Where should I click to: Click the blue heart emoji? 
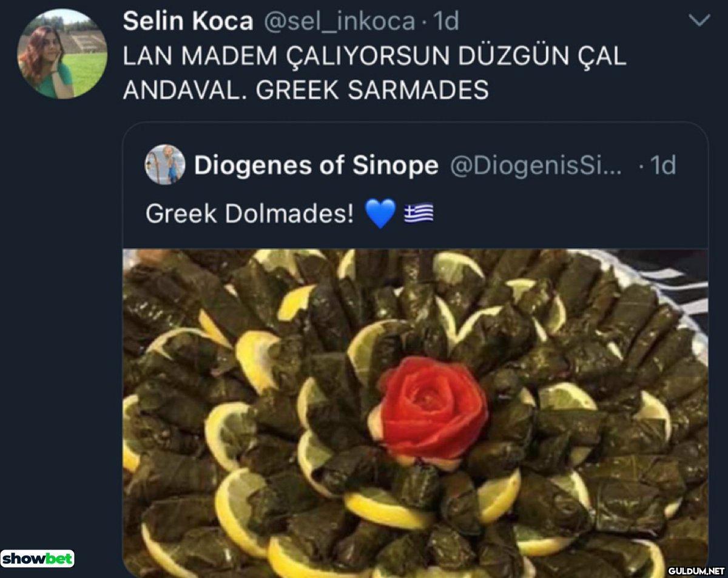pos(380,213)
